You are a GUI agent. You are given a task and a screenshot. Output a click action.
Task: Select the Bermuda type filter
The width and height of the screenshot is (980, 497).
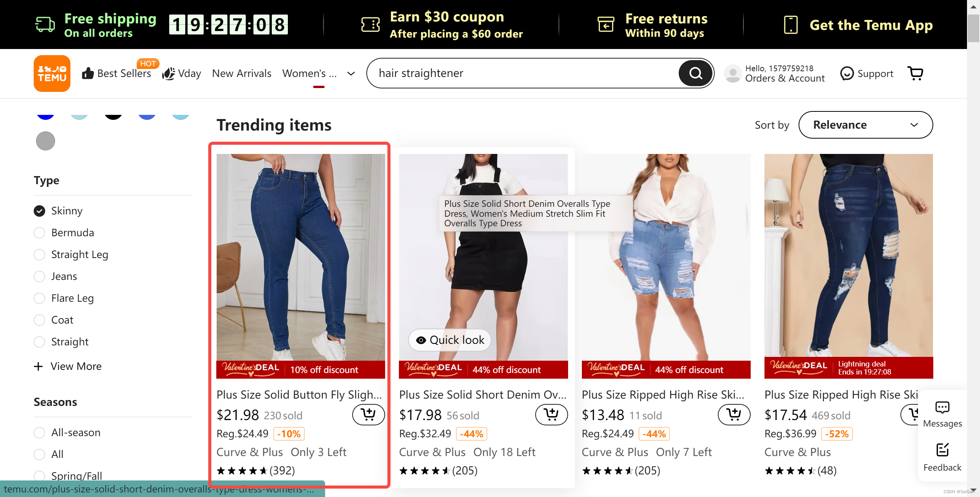[x=39, y=233]
